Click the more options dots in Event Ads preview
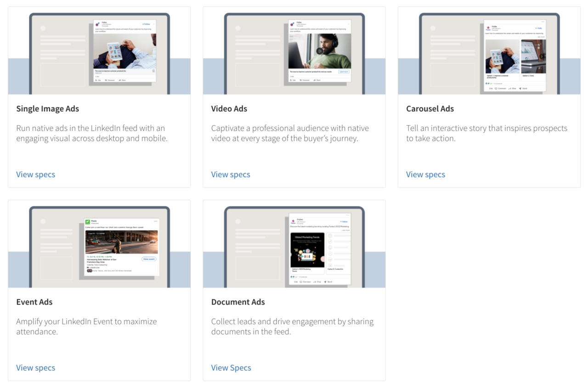588x390 pixels. pos(156,221)
